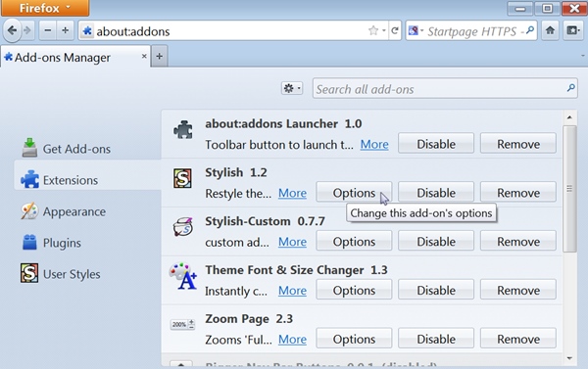Close the Add-ons Manager tab
The width and height of the screenshot is (588, 369).
[144, 56]
